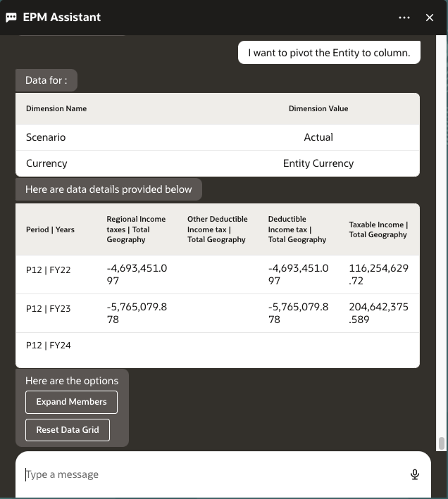Image resolution: width=448 pixels, height=499 pixels.
Task: Activate the microphone voice input icon
Action: (415, 474)
